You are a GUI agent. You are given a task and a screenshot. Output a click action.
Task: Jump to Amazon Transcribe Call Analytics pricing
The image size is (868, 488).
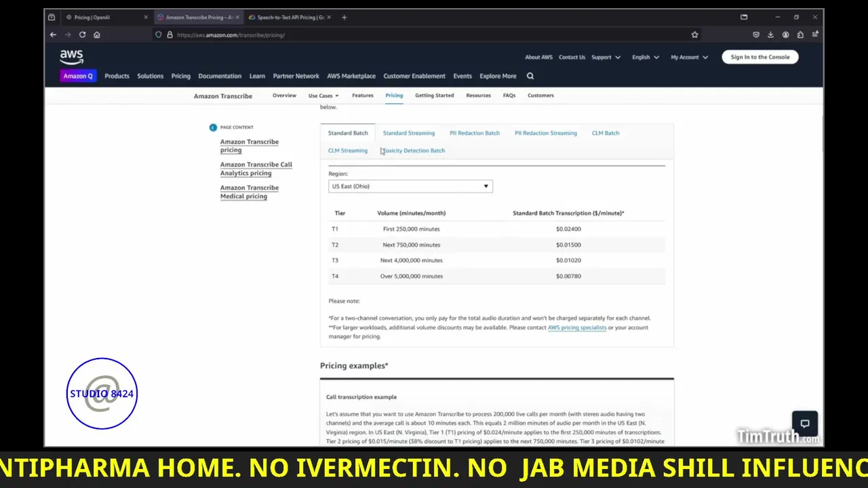tap(256, 169)
